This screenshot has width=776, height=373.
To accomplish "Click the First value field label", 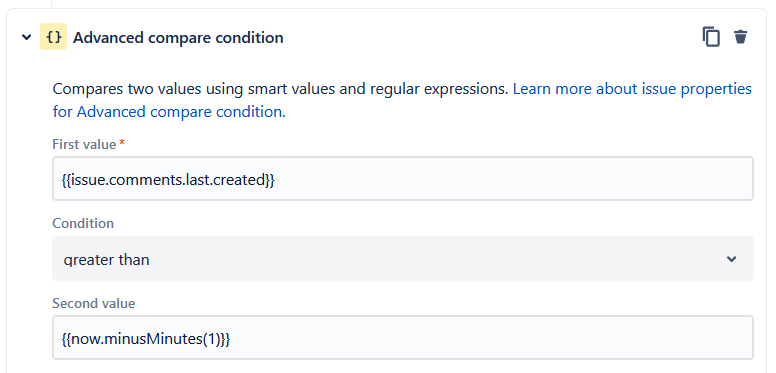I will (x=84, y=144).
